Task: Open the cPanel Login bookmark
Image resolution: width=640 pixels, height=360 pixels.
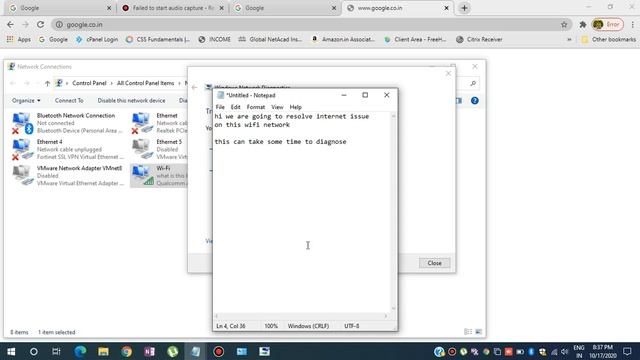Action: (97, 39)
